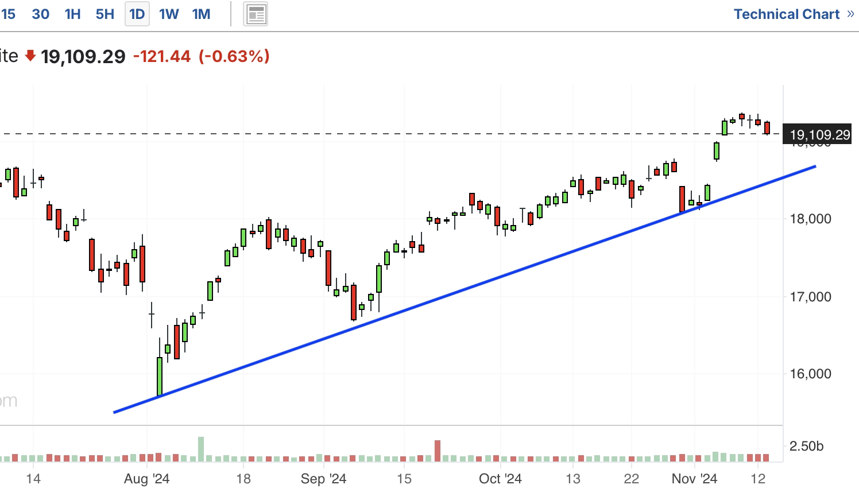Click the 2.50b volume axis label
Image resolution: width=859 pixels, height=504 pixels.
[x=806, y=446]
